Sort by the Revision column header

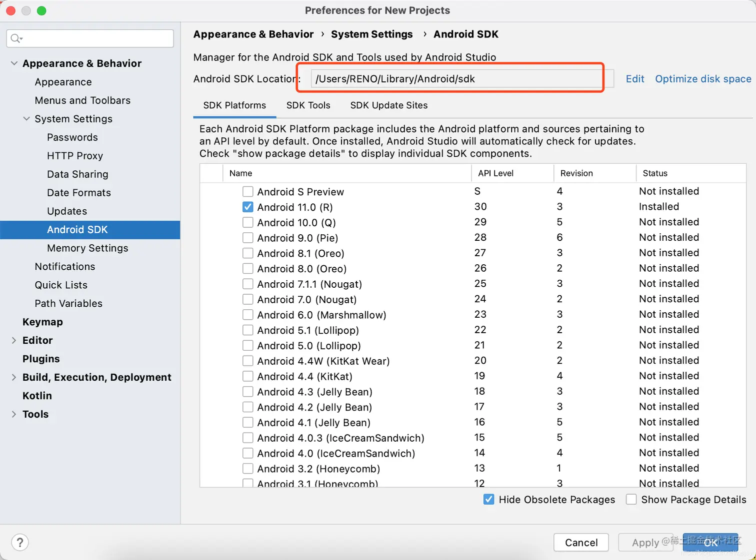pos(595,173)
